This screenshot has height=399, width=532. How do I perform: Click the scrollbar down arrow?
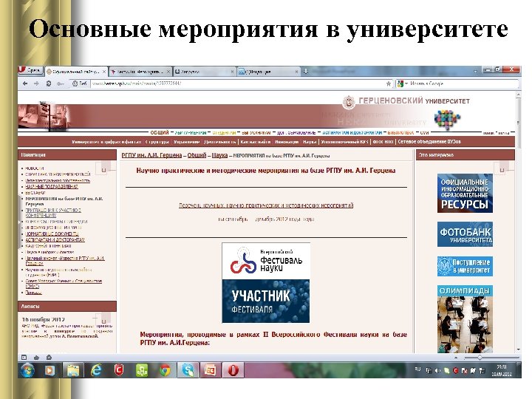pyautogui.click(x=518, y=349)
